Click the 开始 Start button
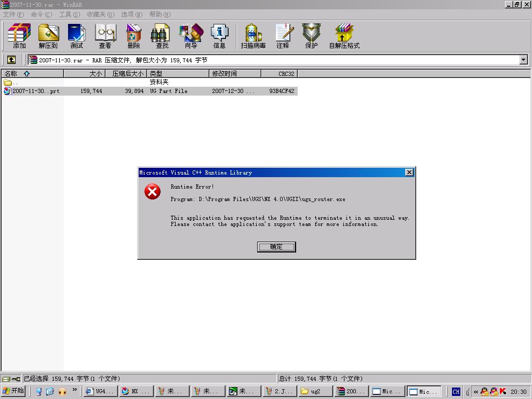The height and width of the screenshot is (399, 532). tap(14, 391)
